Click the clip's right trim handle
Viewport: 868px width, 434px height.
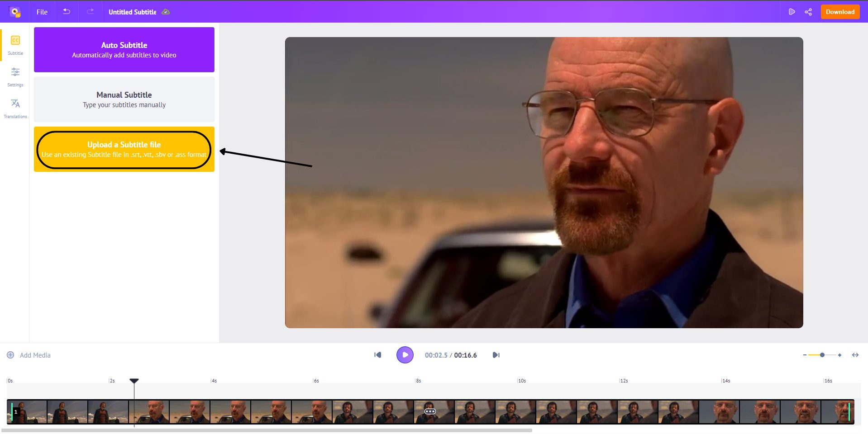pyautogui.click(x=849, y=411)
